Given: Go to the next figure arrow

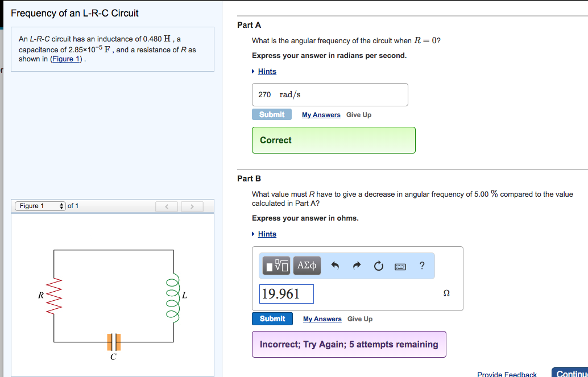Looking at the screenshot, I should pos(192,206).
